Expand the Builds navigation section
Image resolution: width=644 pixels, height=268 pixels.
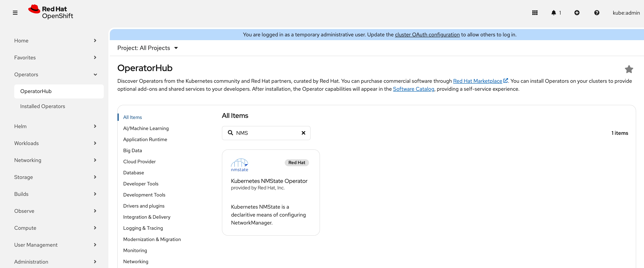point(55,194)
